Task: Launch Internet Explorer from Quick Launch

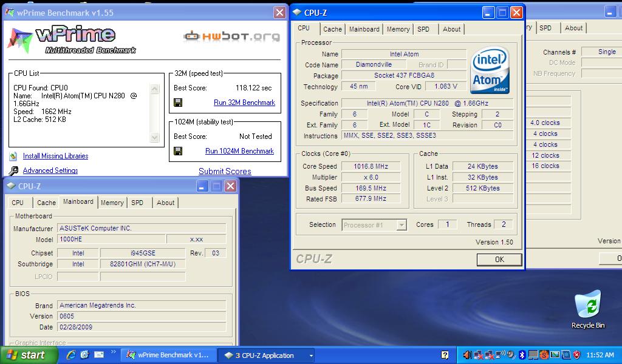Action: (72, 355)
